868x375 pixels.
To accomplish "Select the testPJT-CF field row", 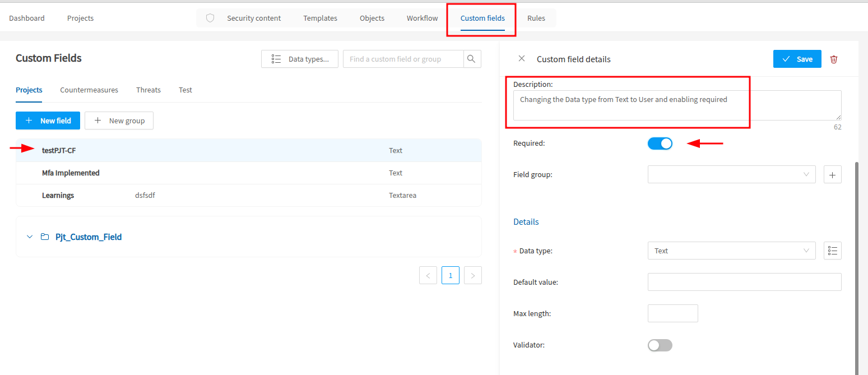I will point(249,150).
